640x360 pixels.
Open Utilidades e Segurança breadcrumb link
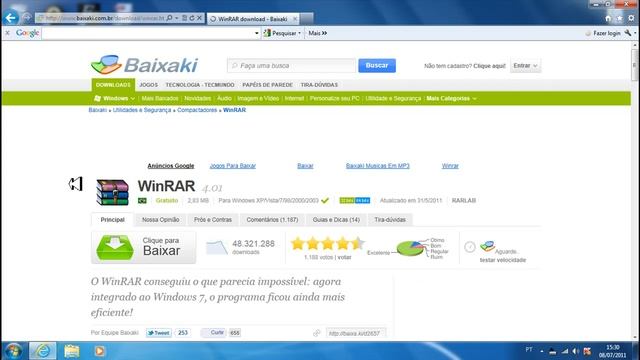142,110
